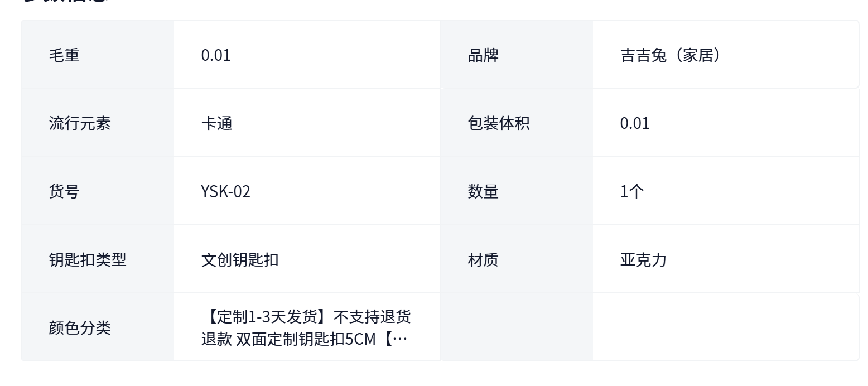Viewport: 868px width, 386px height.
Task: Click the 流行元素 label cell
Action: [x=80, y=123]
